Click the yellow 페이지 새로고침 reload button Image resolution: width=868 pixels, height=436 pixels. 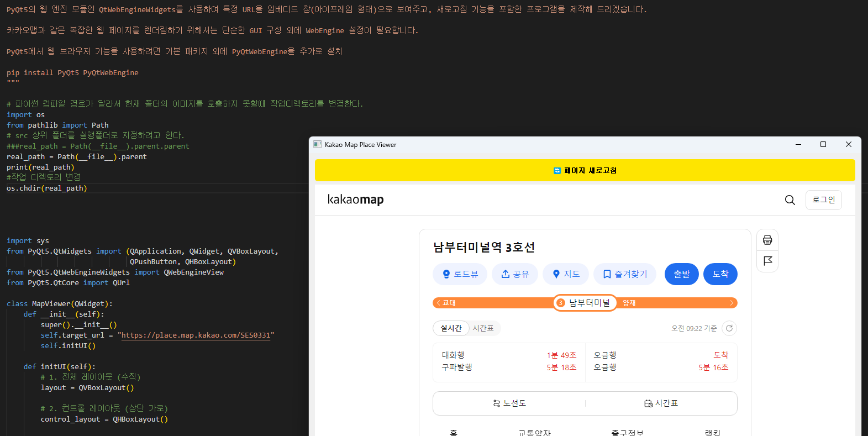pyautogui.click(x=585, y=170)
